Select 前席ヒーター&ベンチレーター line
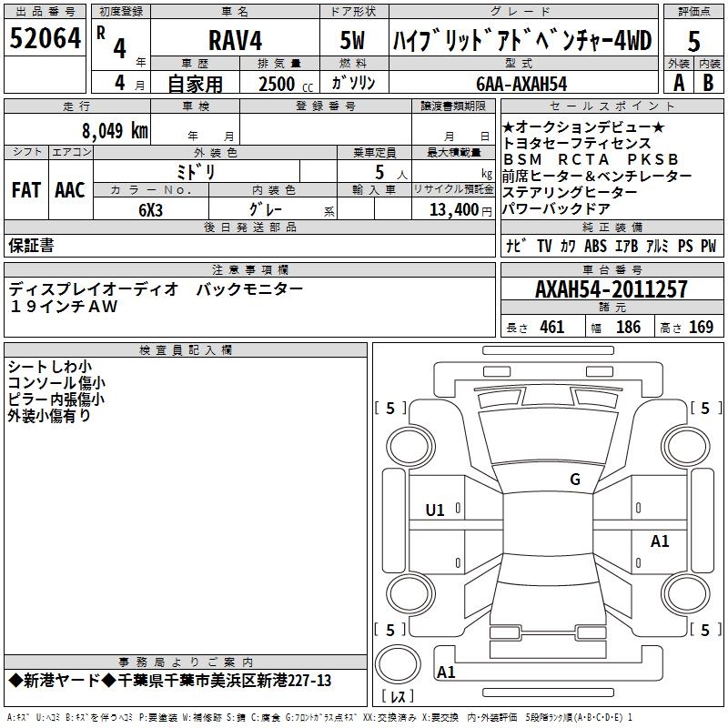Image resolution: width=728 pixels, height=728 pixels. click(597, 176)
